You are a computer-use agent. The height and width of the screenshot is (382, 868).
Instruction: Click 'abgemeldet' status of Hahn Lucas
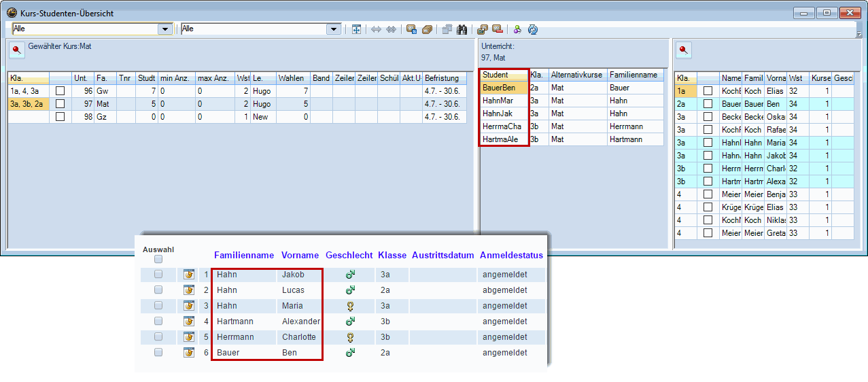[505, 290]
